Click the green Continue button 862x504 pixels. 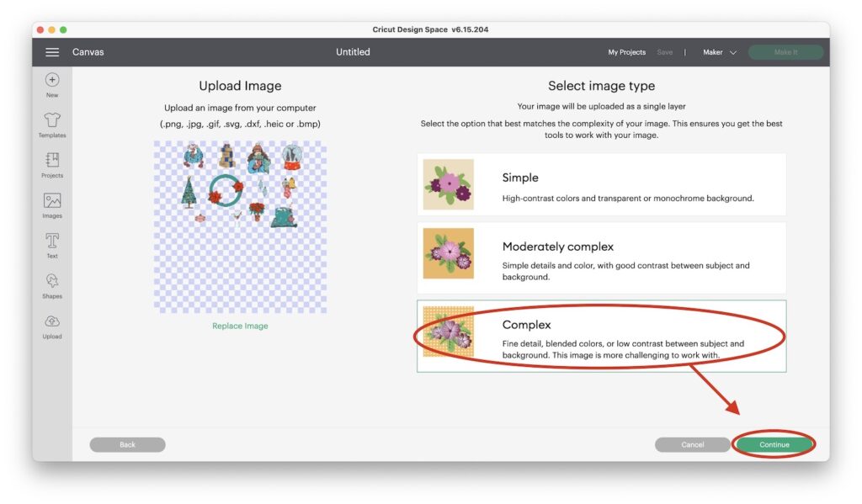click(x=774, y=444)
